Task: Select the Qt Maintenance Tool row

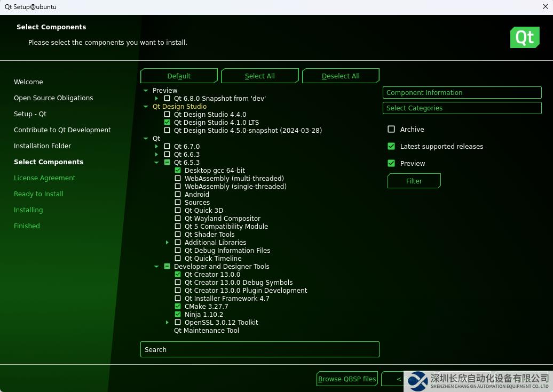Action: [x=207, y=330]
